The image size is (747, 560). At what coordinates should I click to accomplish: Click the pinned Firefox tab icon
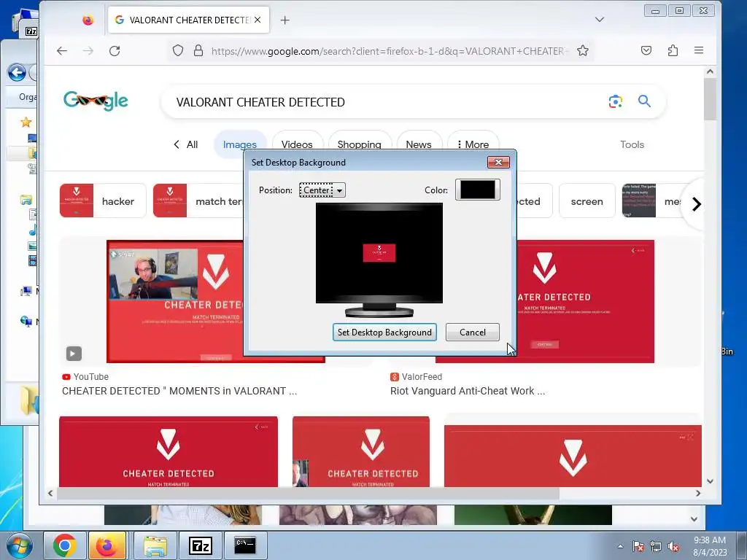click(88, 20)
